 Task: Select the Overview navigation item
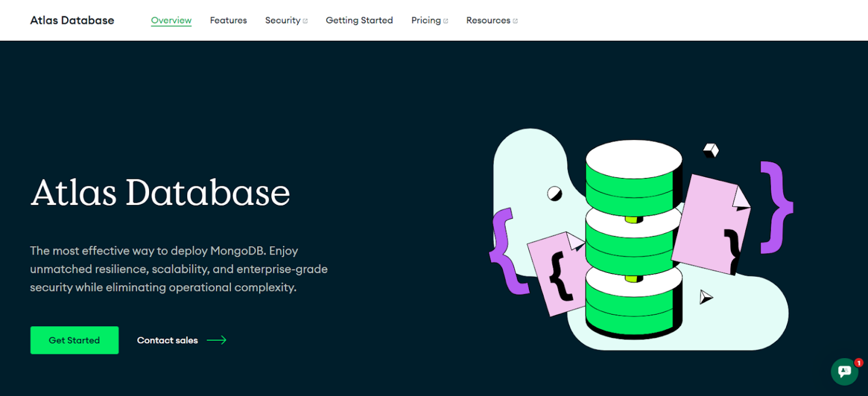pyautogui.click(x=171, y=20)
